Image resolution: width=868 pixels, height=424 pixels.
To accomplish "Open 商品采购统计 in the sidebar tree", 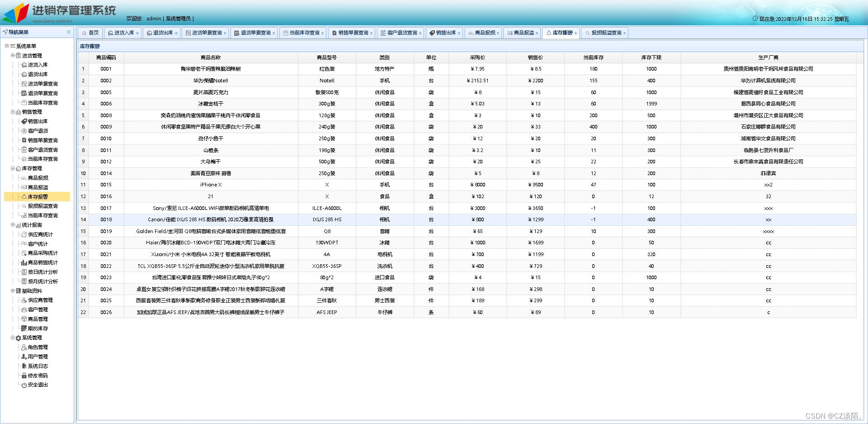I will [42, 253].
